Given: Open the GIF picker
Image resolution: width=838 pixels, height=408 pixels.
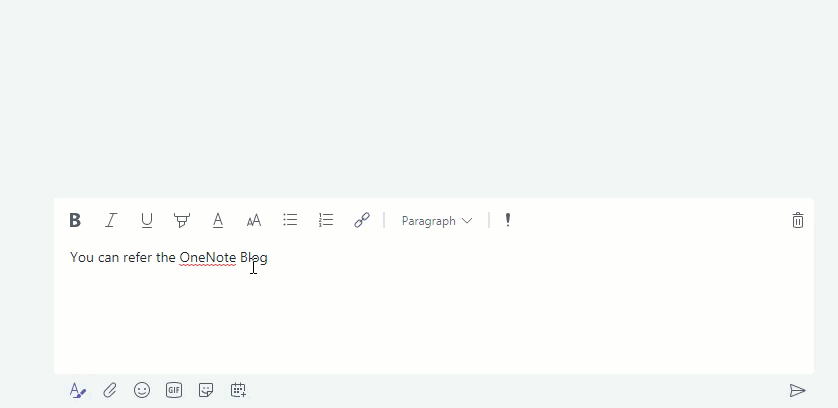Looking at the screenshot, I should point(174,391).
